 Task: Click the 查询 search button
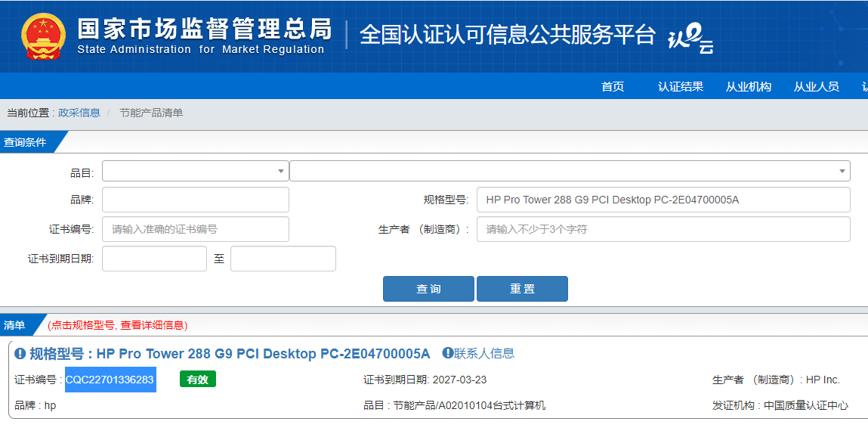coord(428,289)
